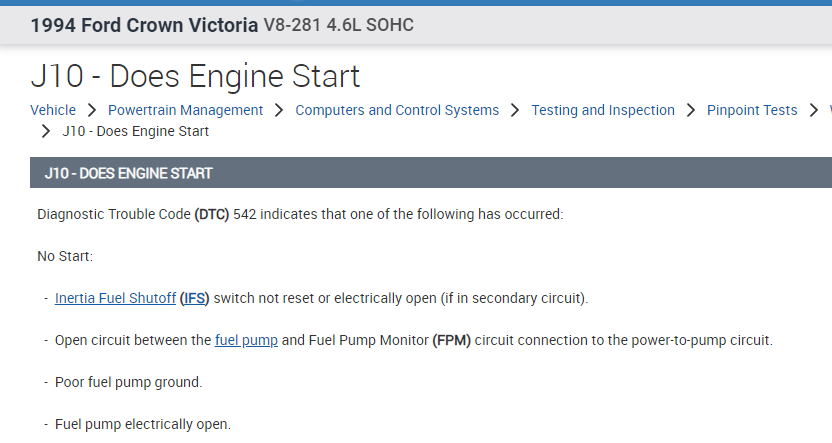Click chevron after Testing and Inspection
The height and width of the screenshot is (443, 832).
coord(691,110)
